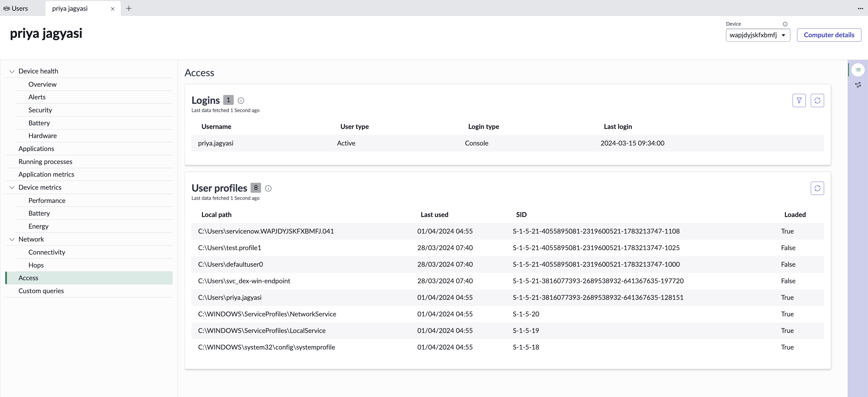
Task: Sort by Last used column header
Action: [434, 215]
